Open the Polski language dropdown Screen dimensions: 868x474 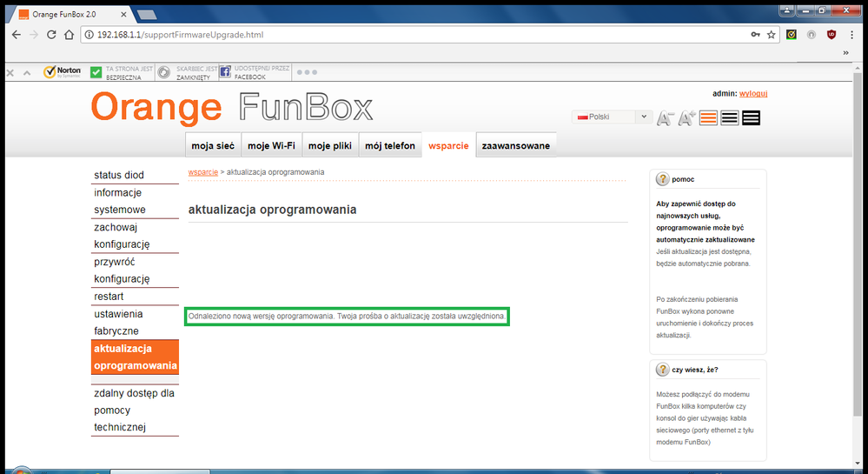[612, 117]
